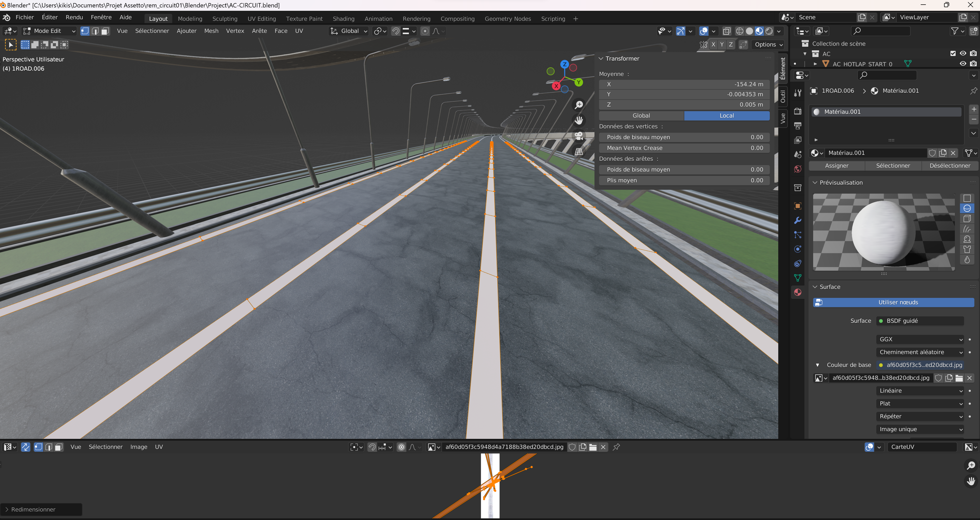The width and height of the screenshot is (980, 520).
Task: Open the Modifiers wrench tab icon
Action: point(798,220)
